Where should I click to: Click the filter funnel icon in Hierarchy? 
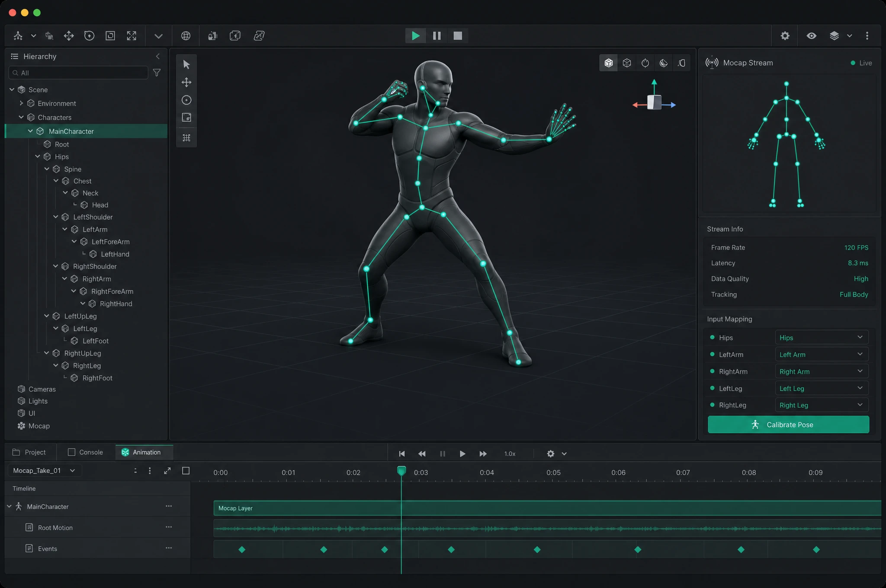pos(157,73)
